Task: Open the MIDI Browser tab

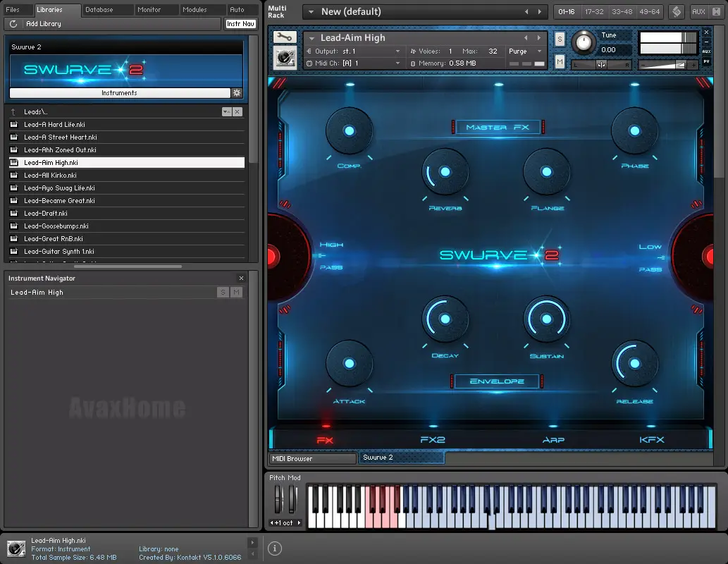Action: pos(312,458)
